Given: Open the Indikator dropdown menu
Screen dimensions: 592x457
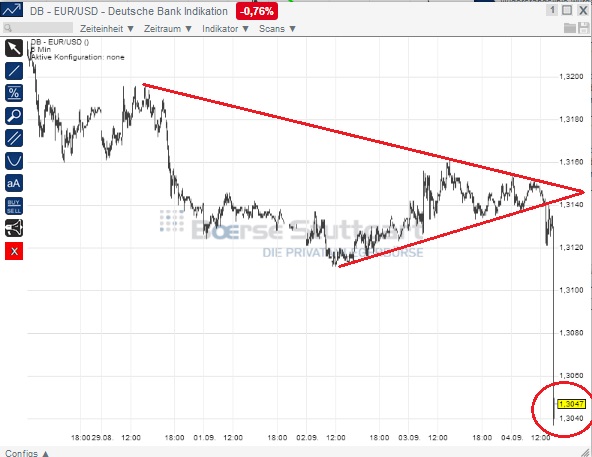Looking at the screenshot, I should tap(225, 29).
